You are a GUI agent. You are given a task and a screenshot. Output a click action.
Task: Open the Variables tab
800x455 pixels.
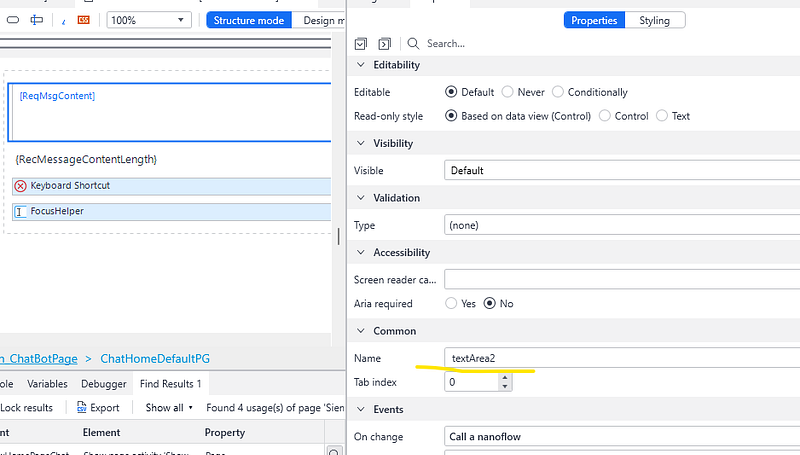pos(47,384)
